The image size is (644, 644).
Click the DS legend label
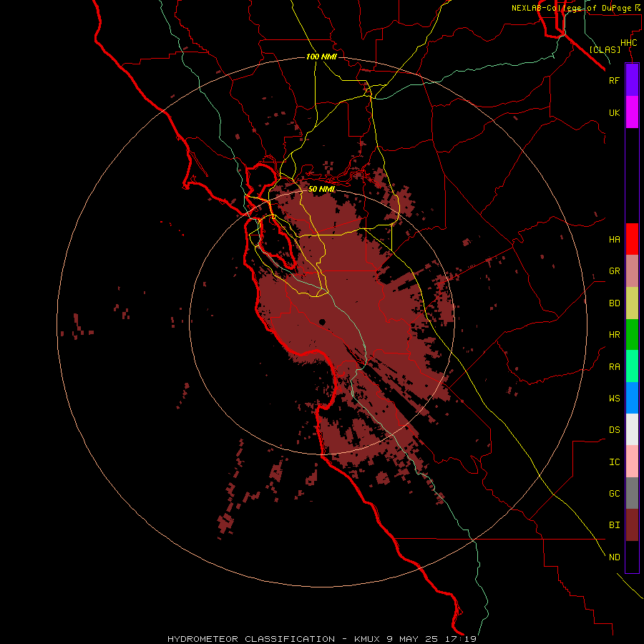(x=614, y=430)
